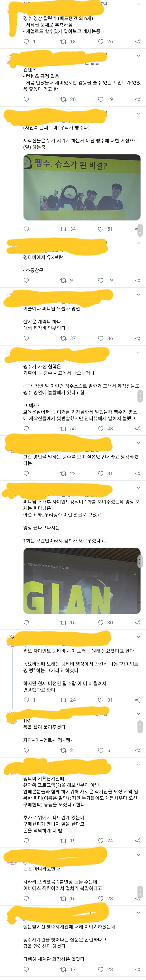This screenshot has height=980, width=146.
Task: Share the tweet that has 48 likes
Action: coord(138,428)
